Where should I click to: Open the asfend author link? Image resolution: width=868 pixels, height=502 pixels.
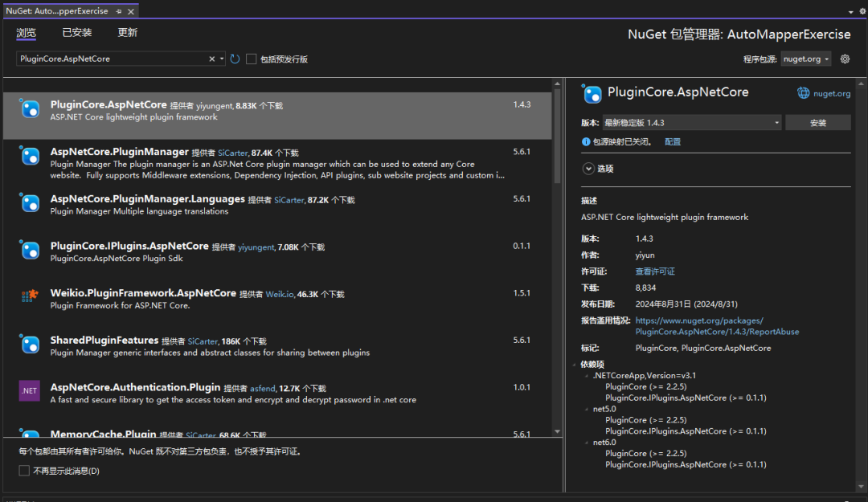pyautogui.click(x=262, y=389)
